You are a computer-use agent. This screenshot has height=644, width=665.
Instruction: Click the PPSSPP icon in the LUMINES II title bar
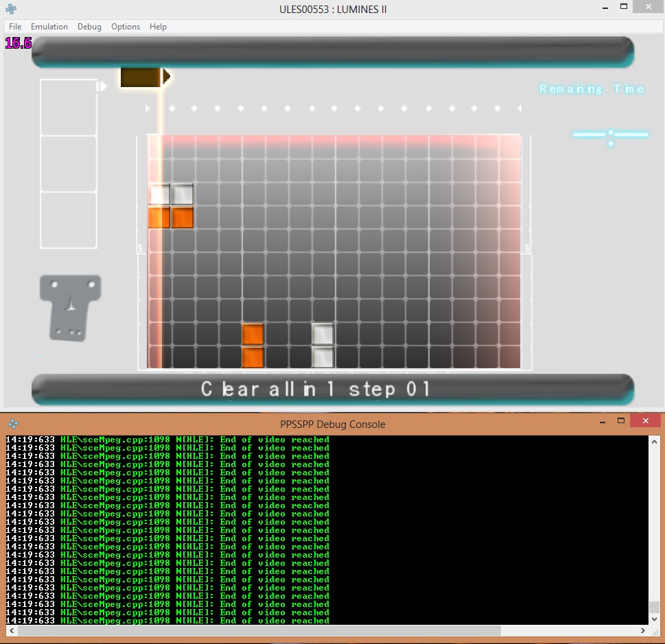[x=12, y=9]
